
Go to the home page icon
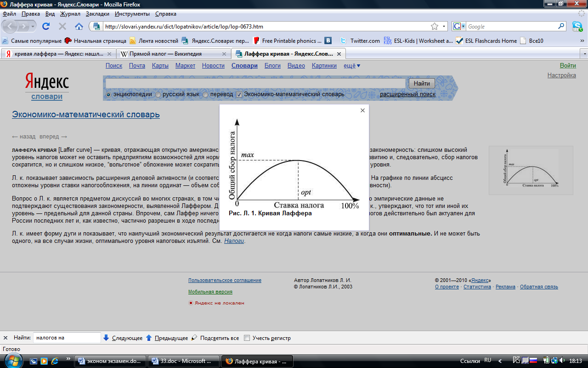tap(79, 26)
